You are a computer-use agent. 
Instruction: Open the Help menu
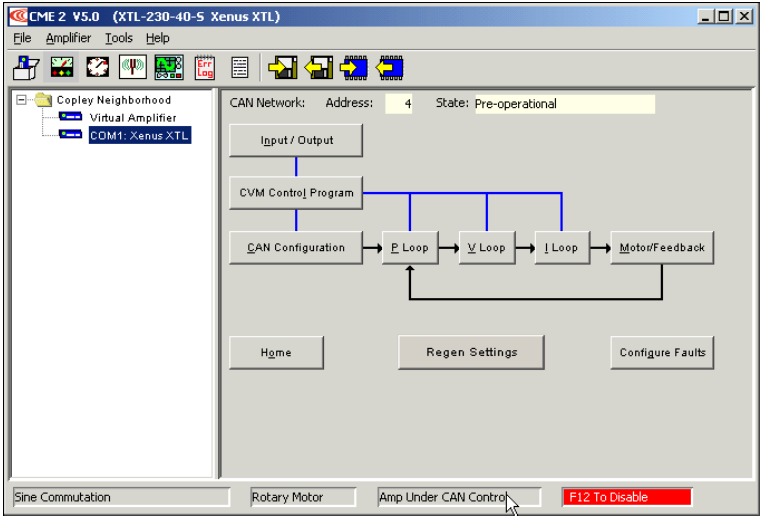pyautogui.click(x=158, y=38)
